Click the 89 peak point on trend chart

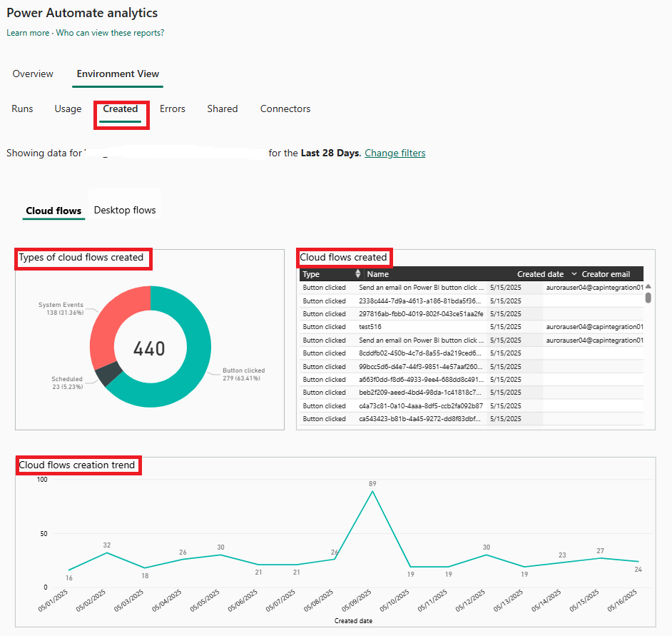coord(372,491)
